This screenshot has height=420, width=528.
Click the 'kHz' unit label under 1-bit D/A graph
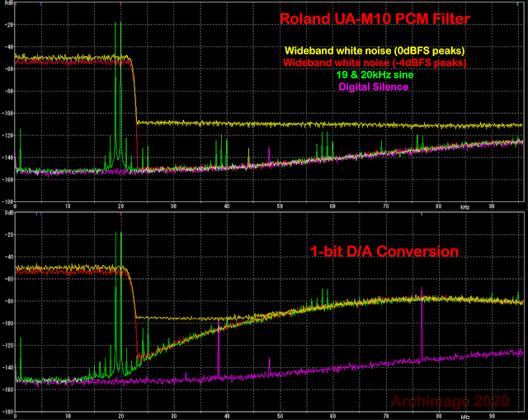465,417
